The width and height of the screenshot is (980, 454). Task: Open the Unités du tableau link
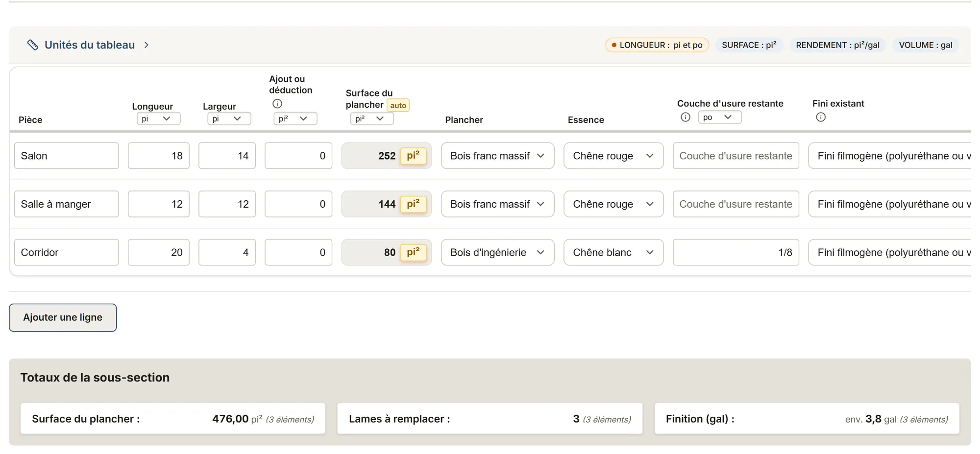(90, 45)
